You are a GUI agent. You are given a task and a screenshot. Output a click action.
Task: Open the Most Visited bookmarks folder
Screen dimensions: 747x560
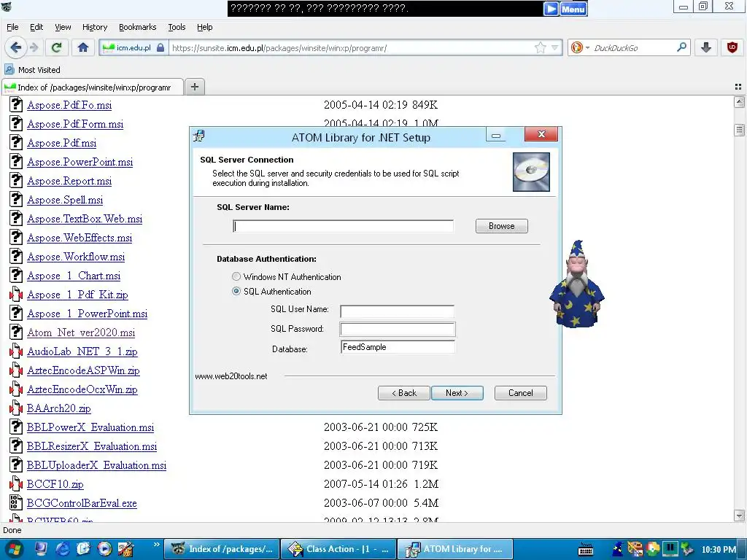(32, 69)
